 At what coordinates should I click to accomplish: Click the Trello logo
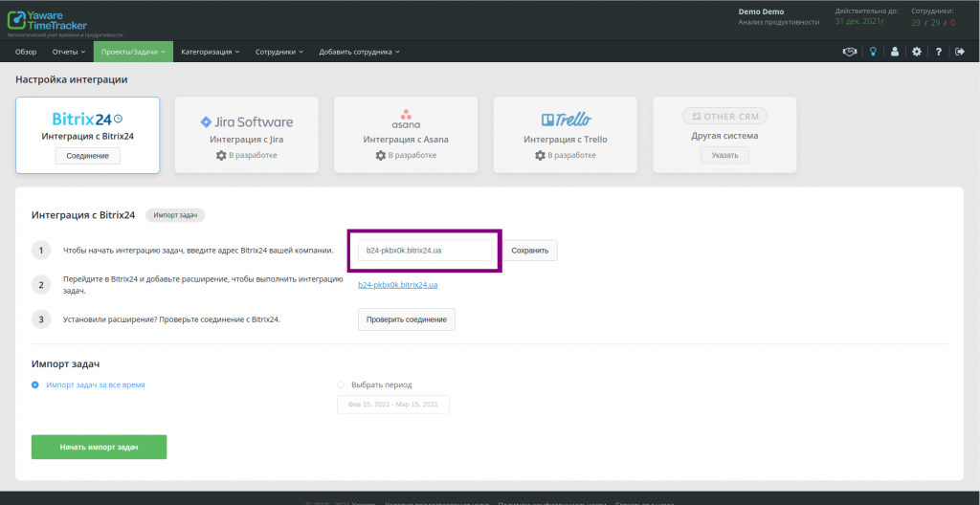[x=566, y=120]
